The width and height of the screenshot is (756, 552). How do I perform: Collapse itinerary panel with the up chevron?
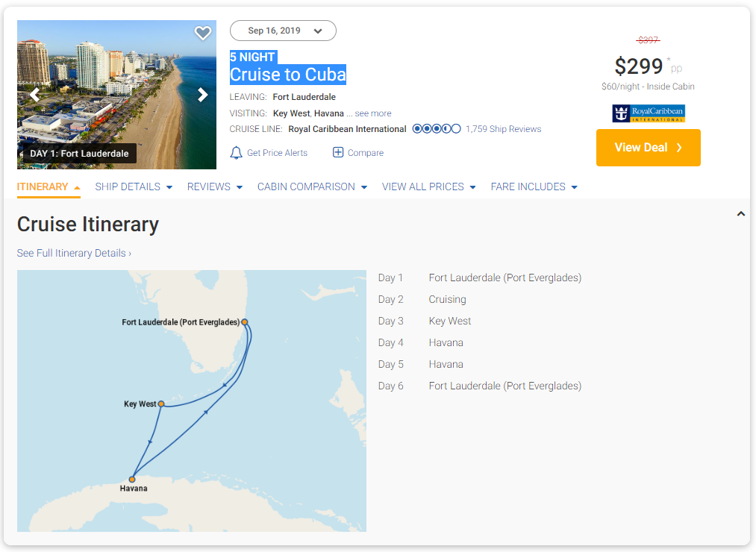point(740,214)
